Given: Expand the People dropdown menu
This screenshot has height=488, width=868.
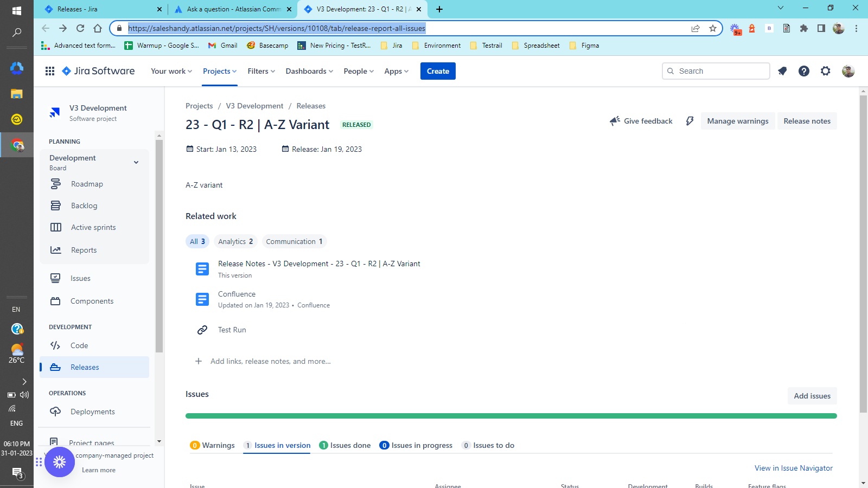Looking at the screenshot, I should [359, 71].
